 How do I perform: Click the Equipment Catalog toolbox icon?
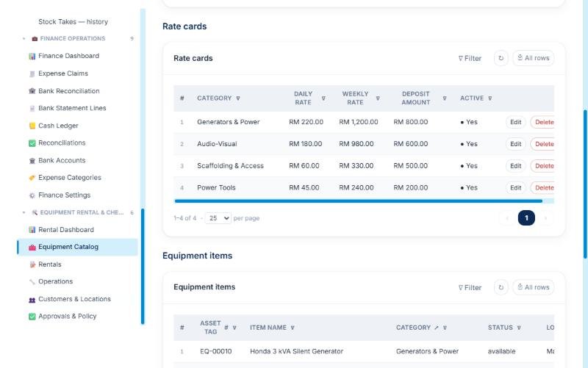32,248
